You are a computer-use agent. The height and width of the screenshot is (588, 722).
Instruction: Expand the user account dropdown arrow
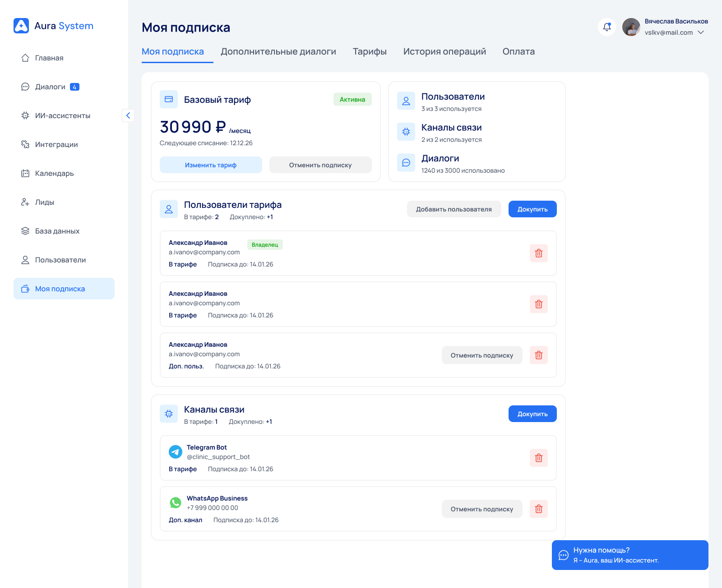(701, 32)
